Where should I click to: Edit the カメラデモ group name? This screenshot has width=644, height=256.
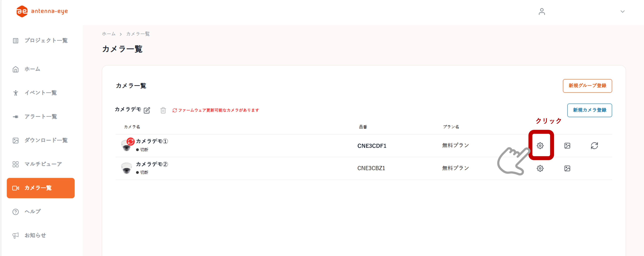click(147, 110)
